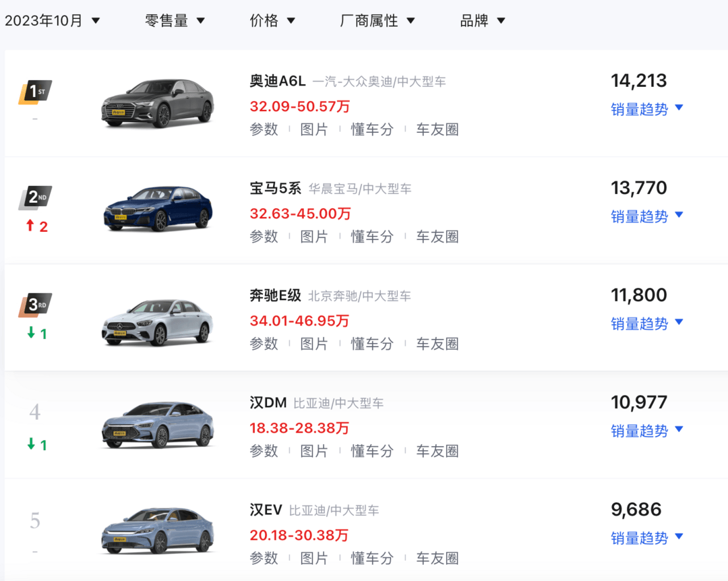Expand 销量趋势 for 汉DM
728x581 pixels.
tap(646, 431)
